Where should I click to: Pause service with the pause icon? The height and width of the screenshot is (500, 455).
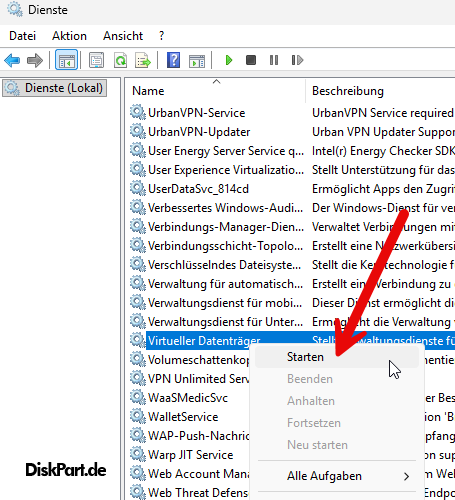[x=274, y=60]
